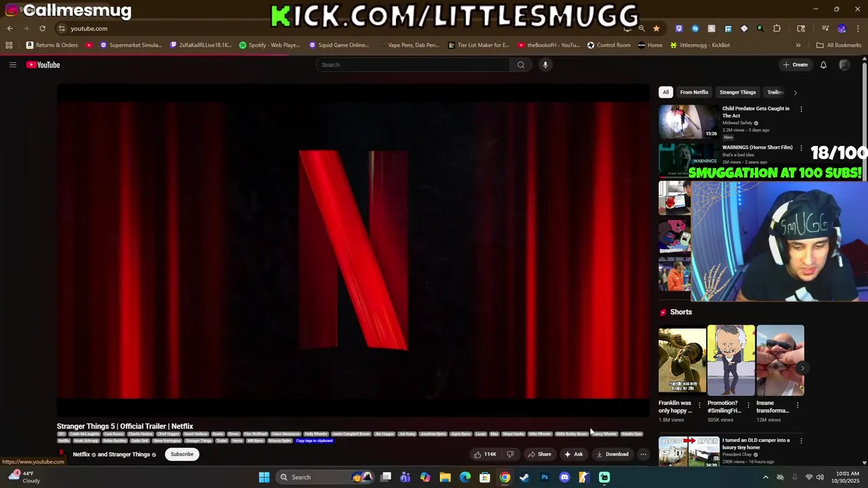Open options for Promotion short
The height and width of the screenshot is (488, 868).
749,405
